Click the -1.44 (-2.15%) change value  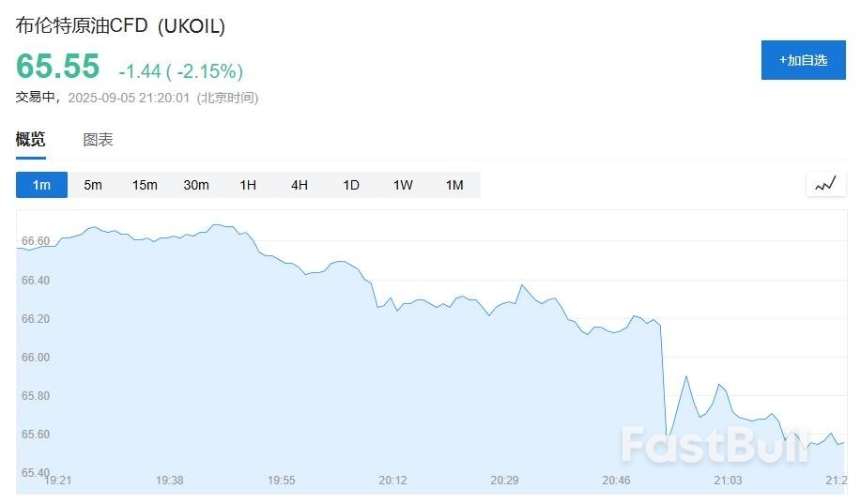pos(180,71)
